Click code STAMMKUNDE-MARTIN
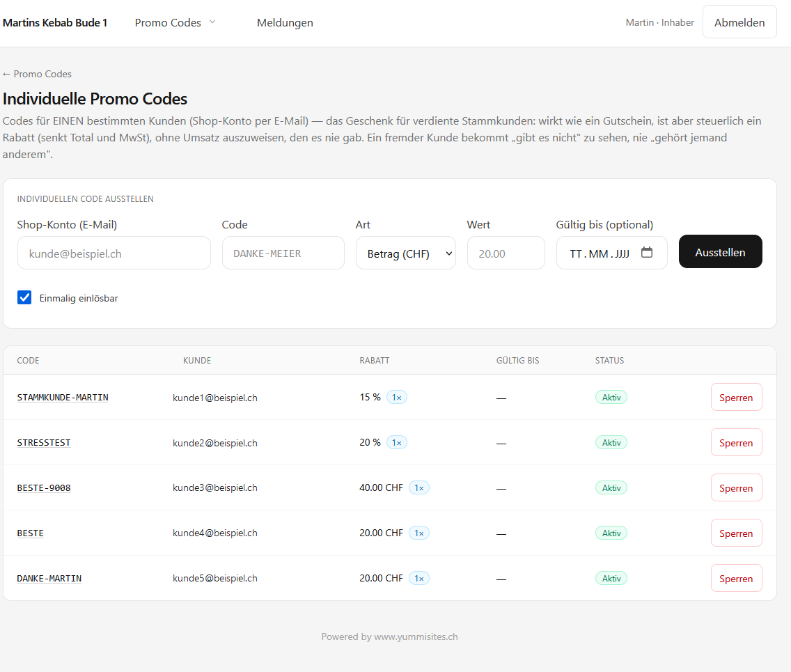This screenshot has height=672, width=791. (x=63, y=398)
